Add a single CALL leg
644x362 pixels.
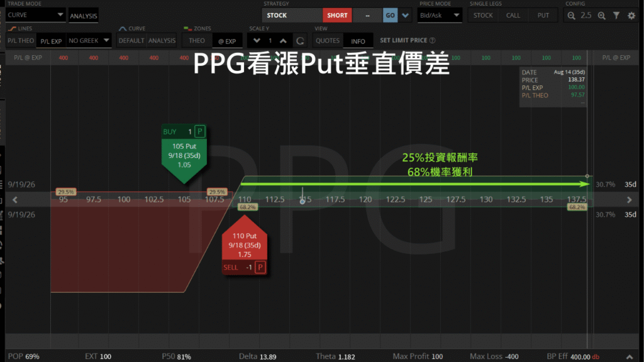pos(513,15)
